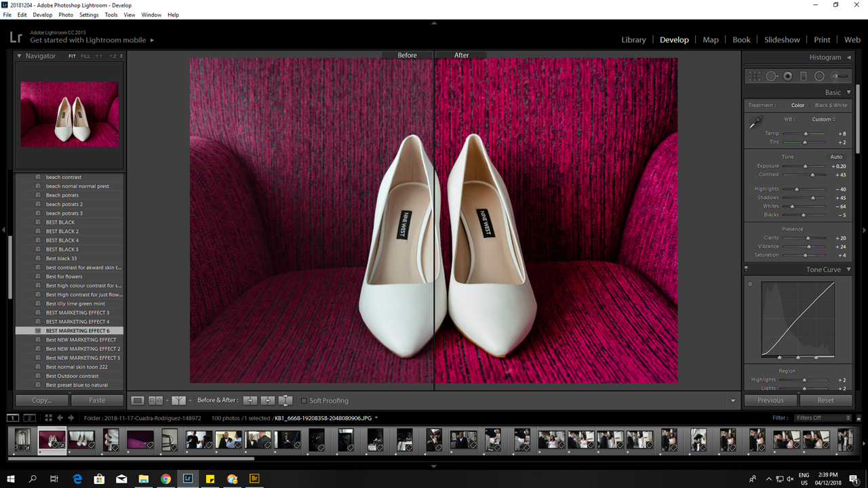Collapse the Basic panel

click(x=848, y=92)
